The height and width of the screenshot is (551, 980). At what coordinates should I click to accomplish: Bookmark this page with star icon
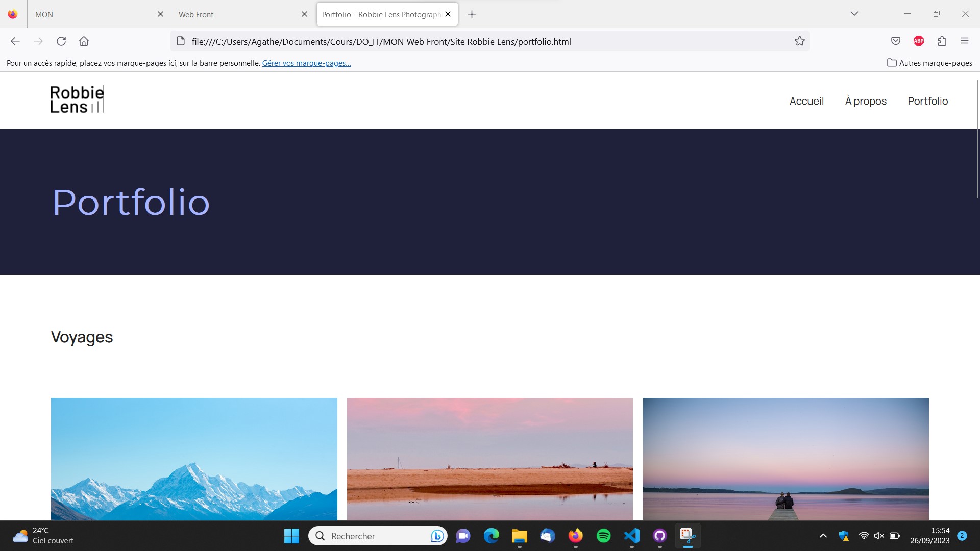coord(799,41)
